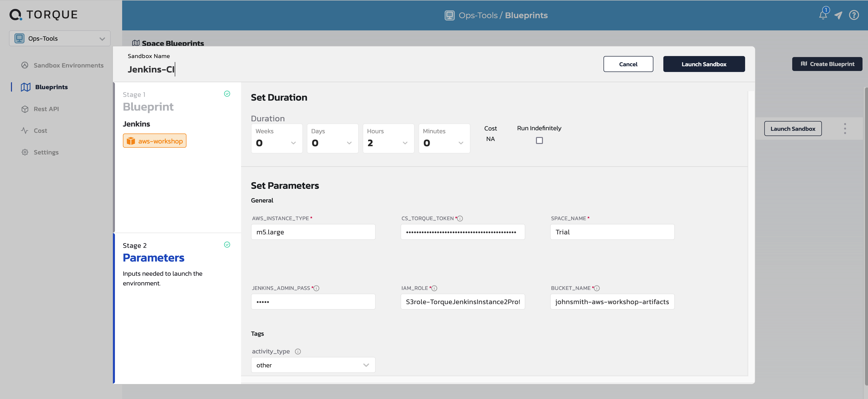Viewport: 868px width, 399px height.
Task: Open the Days duration dropdown
Action: pyautogui.click(x=332, y=138)
